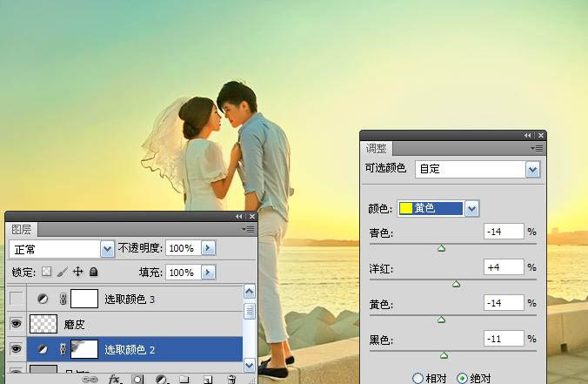Hide the 磨皮 layer

(14, 324)
